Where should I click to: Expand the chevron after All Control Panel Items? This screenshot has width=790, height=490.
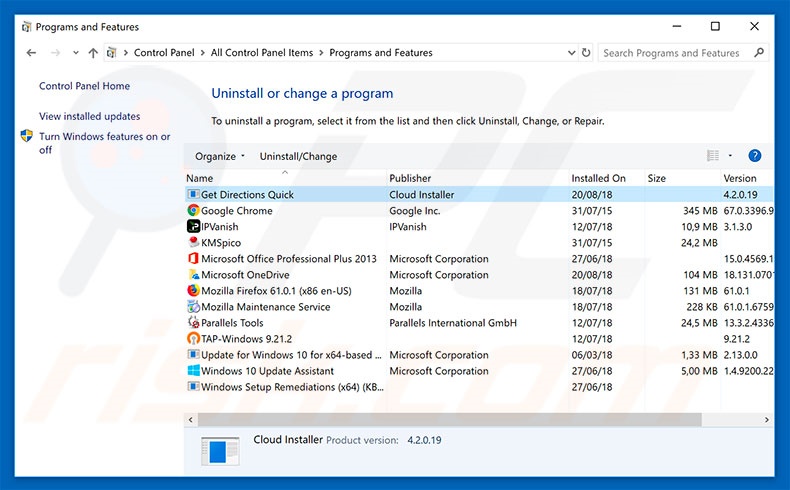(x=321, y=53)
